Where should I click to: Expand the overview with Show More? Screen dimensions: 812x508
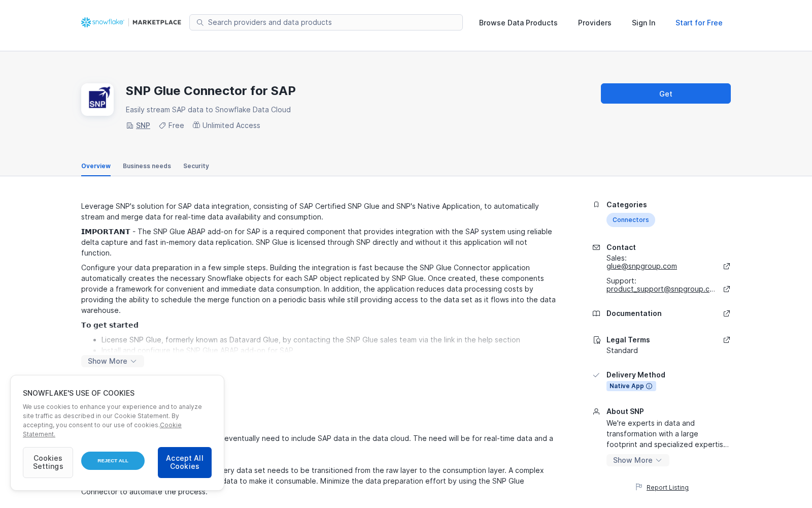pyautogui.click(x=113, y=361)
